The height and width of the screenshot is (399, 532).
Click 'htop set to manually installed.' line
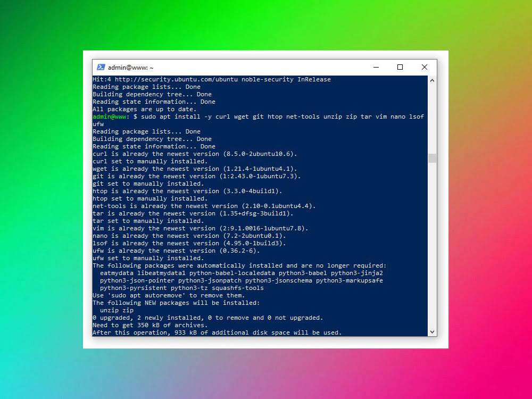pos(150,199)
